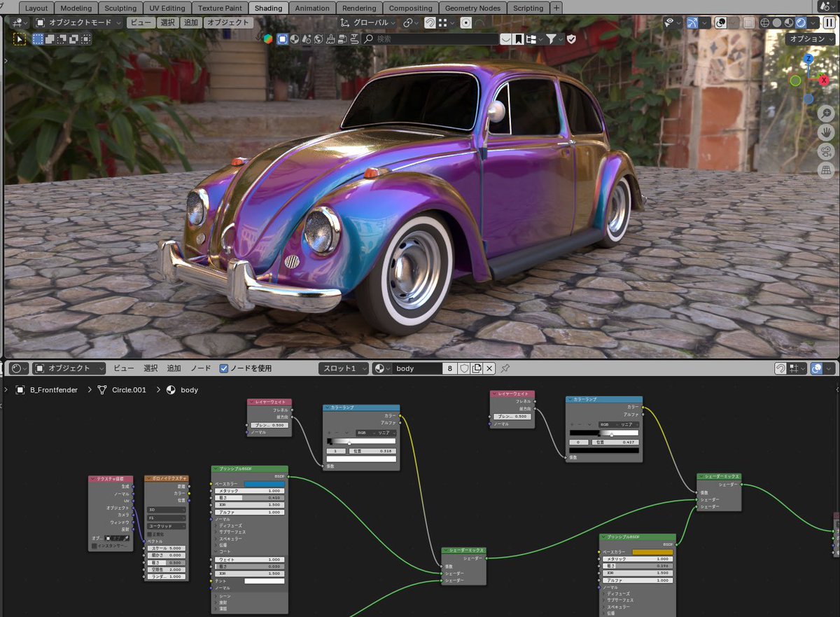Open the Scripting workspace tab
The width and height of the screenshot is (840, 617).
(x=528, y=8)
